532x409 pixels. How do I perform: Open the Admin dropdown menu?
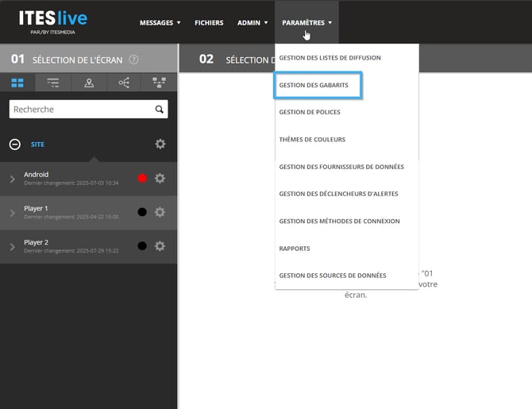252,22
